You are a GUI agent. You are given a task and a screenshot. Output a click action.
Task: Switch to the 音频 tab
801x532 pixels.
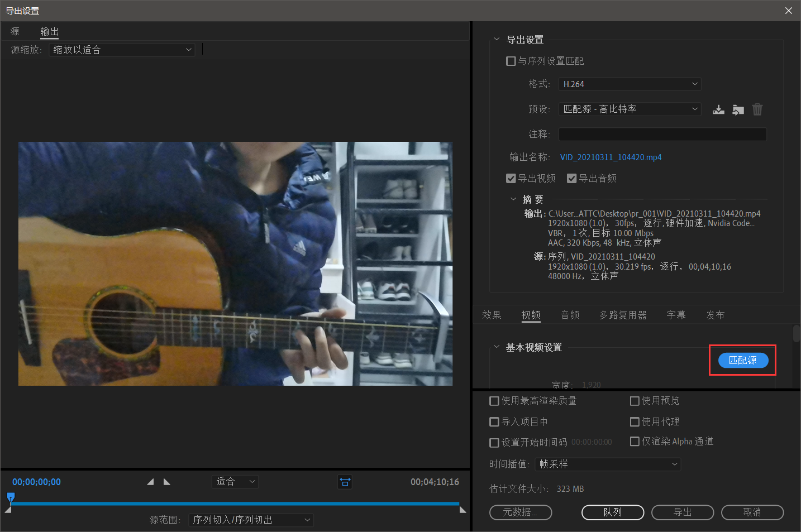tap(570, 315)
